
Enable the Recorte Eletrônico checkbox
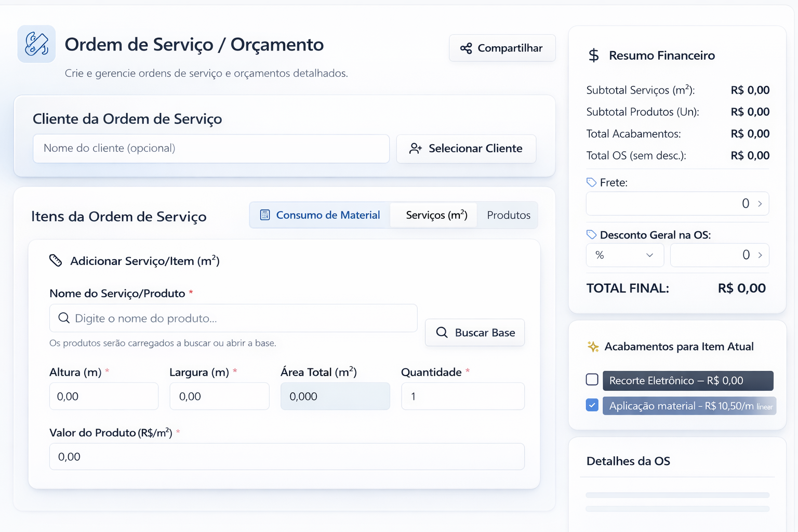(x=592, y=380)
